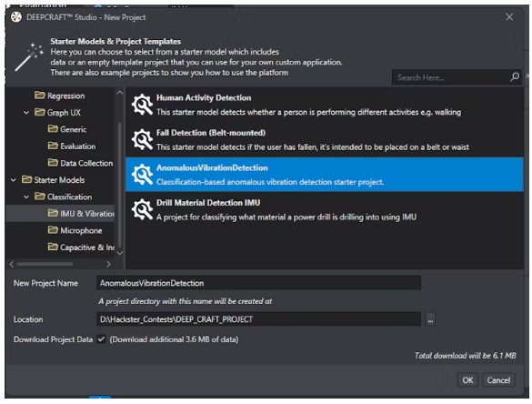
Task: Collapse the Graph UX tree node
Action: point(26,112)
